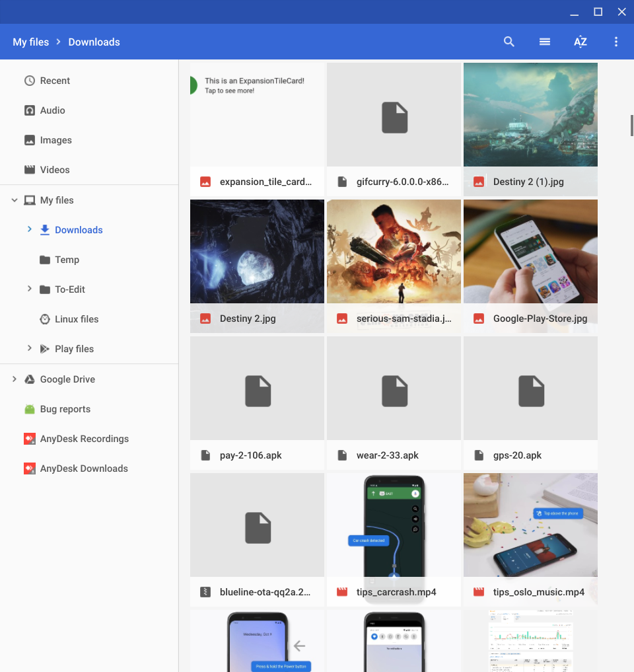Expand Google Drive in the sidebar
This screenshot has height=672, width=634.
pos(15,379)
